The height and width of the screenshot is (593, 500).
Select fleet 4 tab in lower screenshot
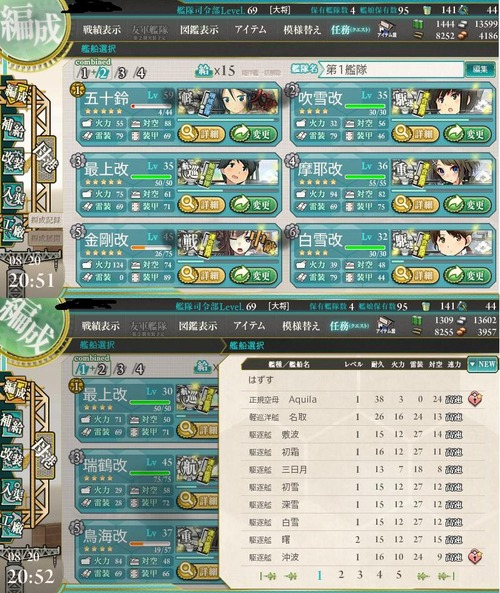click(x=139, y=369)
